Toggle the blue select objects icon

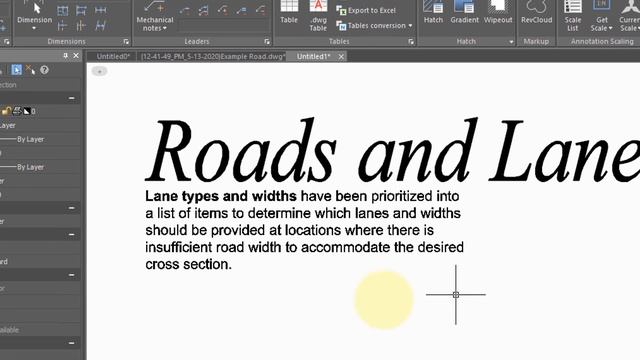[16, 70]
